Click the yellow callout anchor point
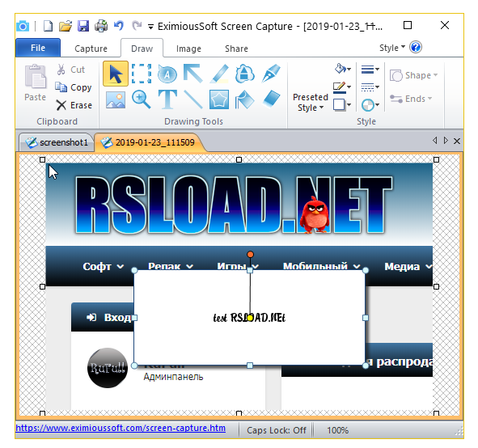 pyautogui.click(x=250, y=318)
